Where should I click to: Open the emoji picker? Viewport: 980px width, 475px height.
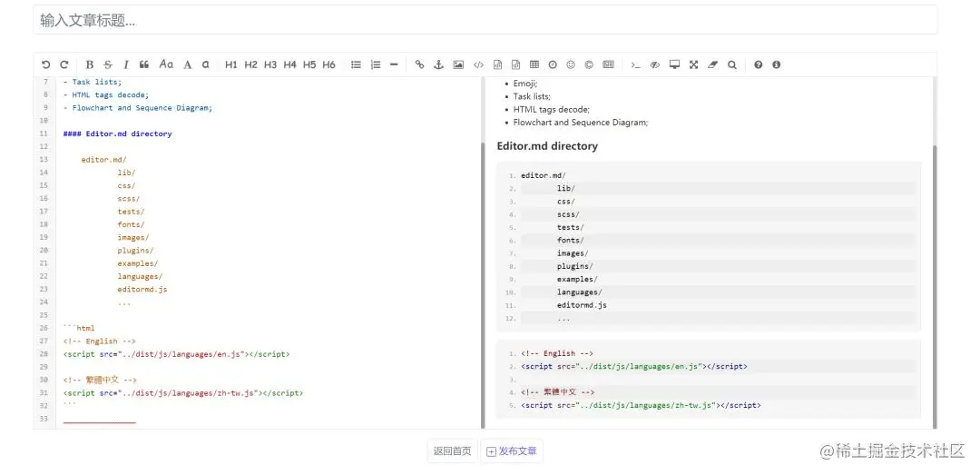click(x=571, y=64)
